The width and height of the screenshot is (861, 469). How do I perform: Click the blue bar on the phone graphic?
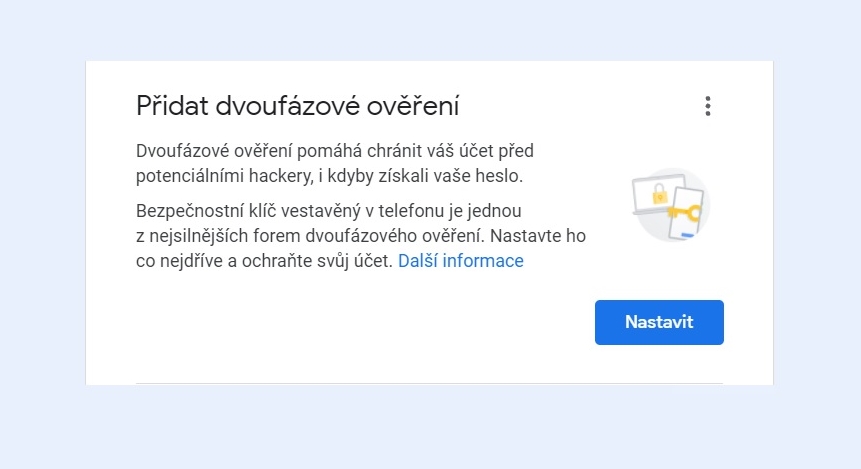686,234
